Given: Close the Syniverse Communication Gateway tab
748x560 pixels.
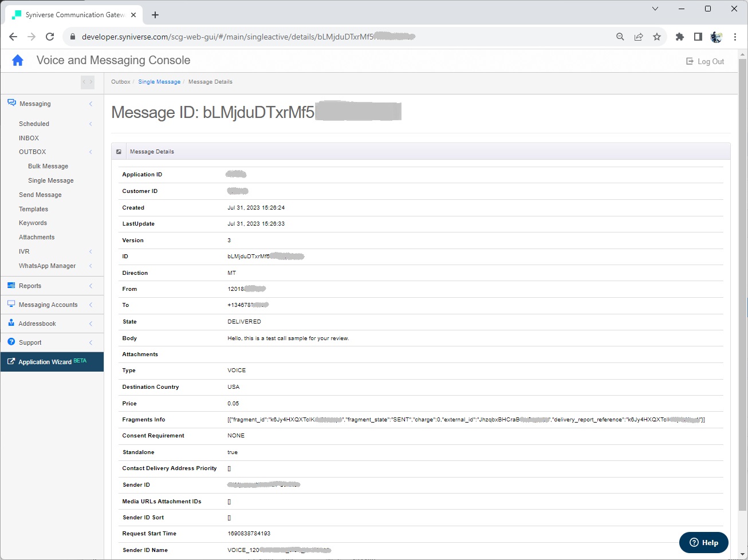Looking at the screenshot, I should 133,15.
